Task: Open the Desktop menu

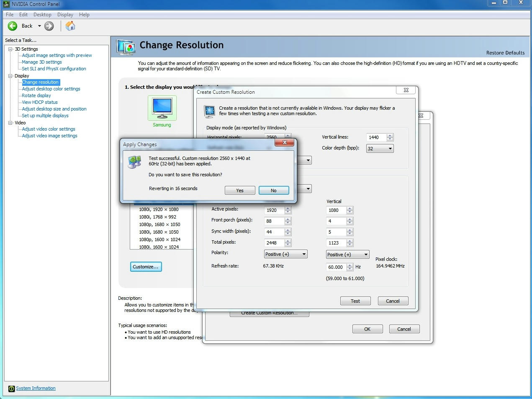Action: pyautogui.click(x=42, y=15)
